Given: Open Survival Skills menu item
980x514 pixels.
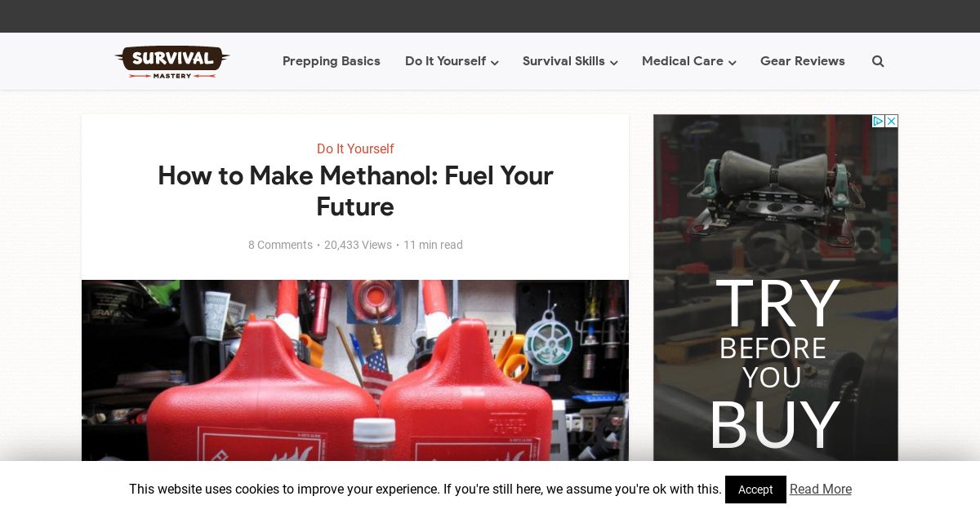Looking at the screenshot, I should [x=563, y=61].
